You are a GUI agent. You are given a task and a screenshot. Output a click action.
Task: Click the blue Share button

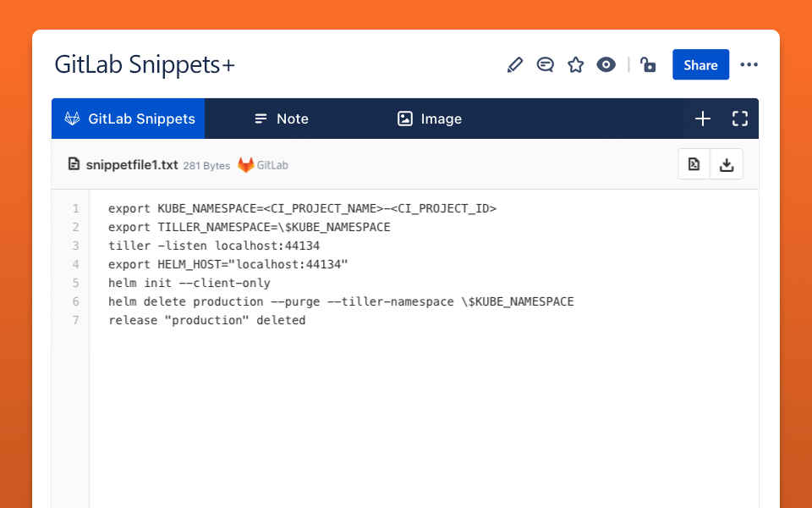point(700,65)
